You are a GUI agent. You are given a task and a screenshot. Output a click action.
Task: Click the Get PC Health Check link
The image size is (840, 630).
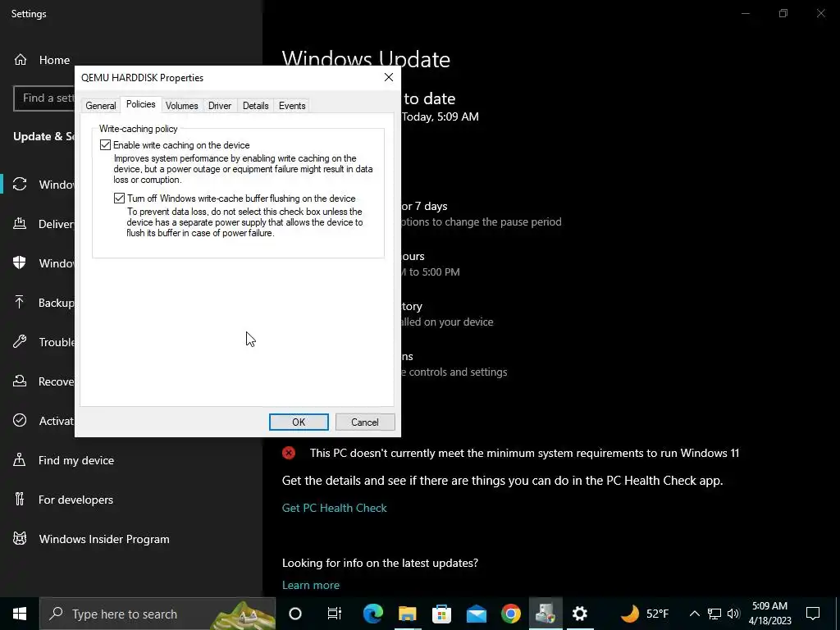pyautogui.click(x=335, y=508)
